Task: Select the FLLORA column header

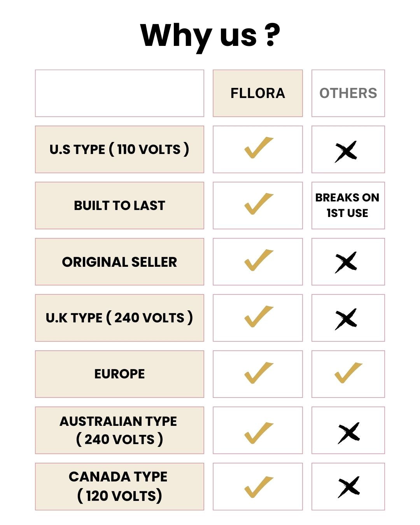Action: point(257,93)
